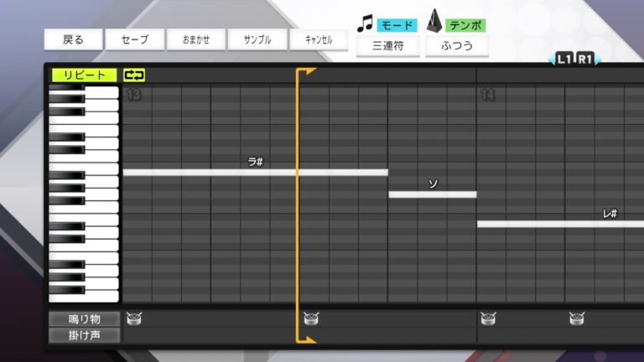644x362 pixels.
Task: Click the おまかせ auto button
Action: (x=196, y=39)
